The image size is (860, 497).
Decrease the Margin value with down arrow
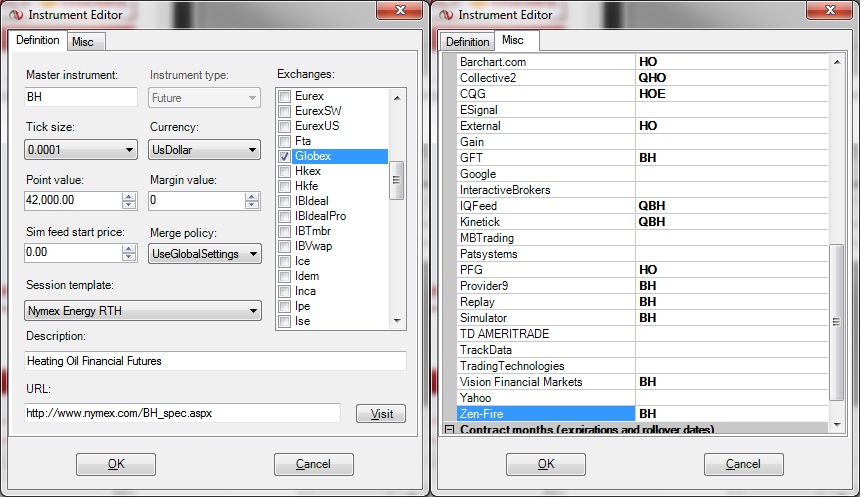tap(252, 205)
